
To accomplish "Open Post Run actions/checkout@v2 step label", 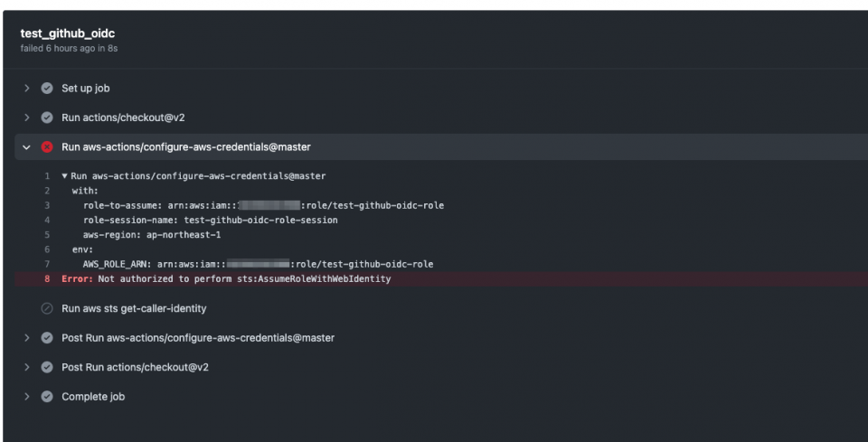I will click(135, 367).
